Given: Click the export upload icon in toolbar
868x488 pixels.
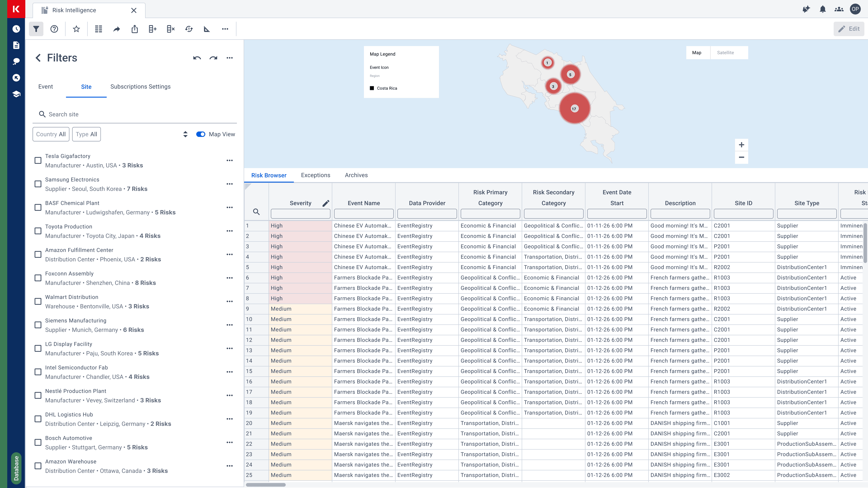Looking at the screenshot, I should (134, 29).
